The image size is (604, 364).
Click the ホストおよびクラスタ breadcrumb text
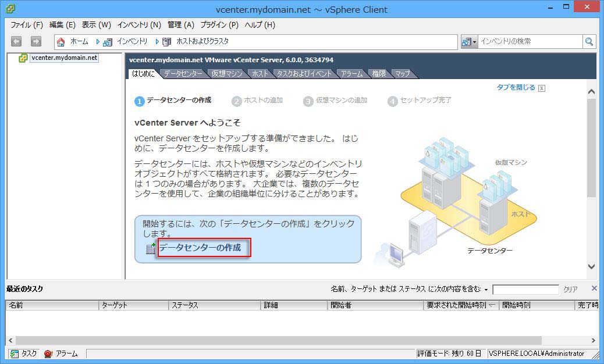click(202, 41)
